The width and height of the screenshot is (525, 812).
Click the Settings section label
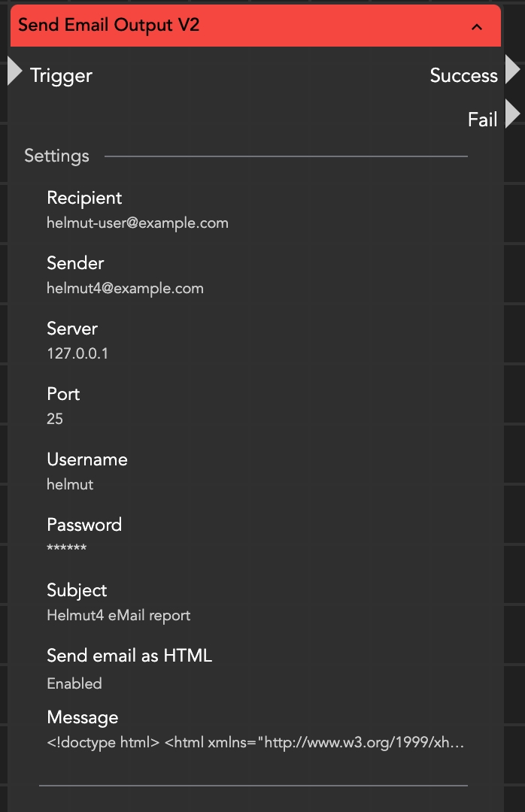[56, 156]
